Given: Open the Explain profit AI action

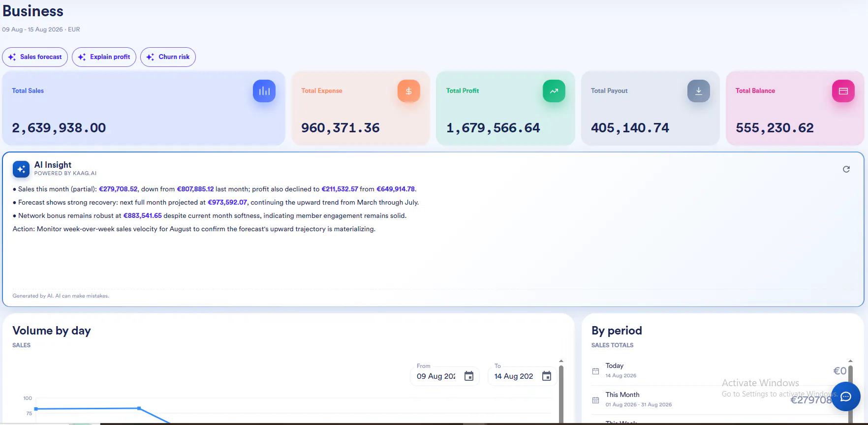Looking at the screenshot, I should click(x=104, y=57).
